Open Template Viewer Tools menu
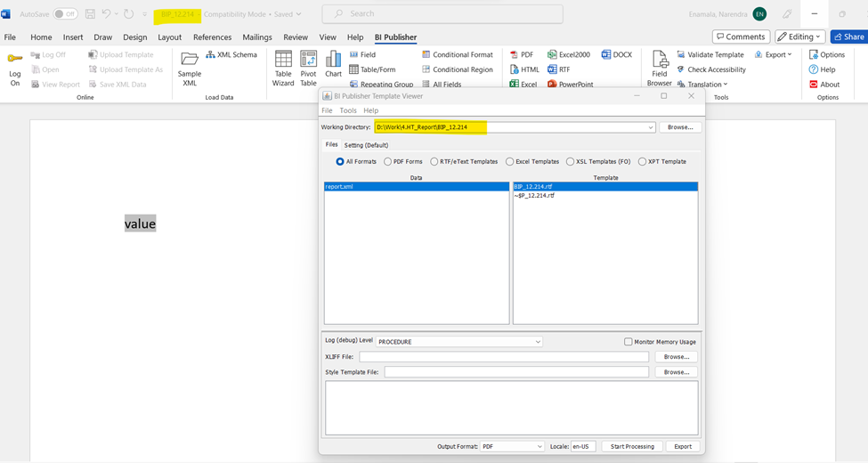Image resolution: width=868 pixels, height=463 pixels. pos(348,110)
